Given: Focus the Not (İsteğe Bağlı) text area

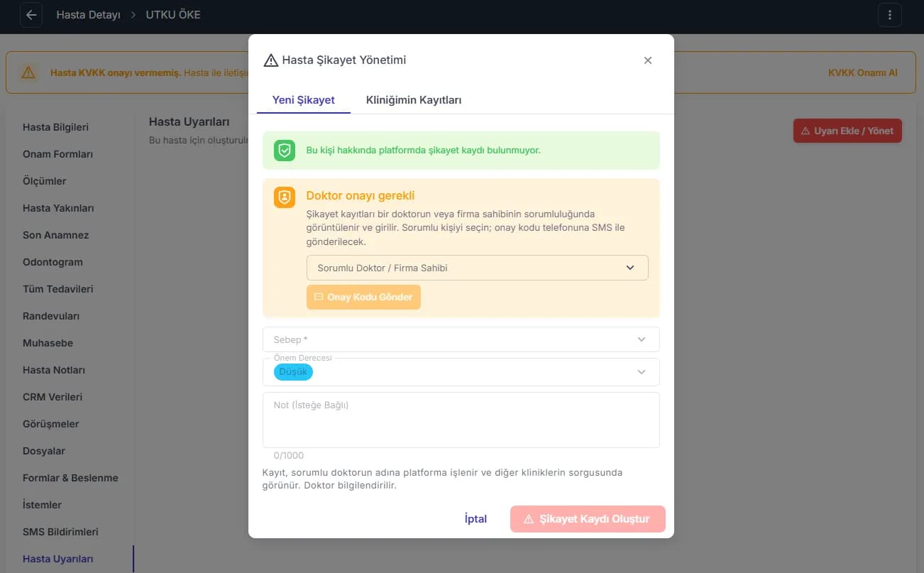Looking at the screenshot, I should pyautogui.click(x=461, y=420).
